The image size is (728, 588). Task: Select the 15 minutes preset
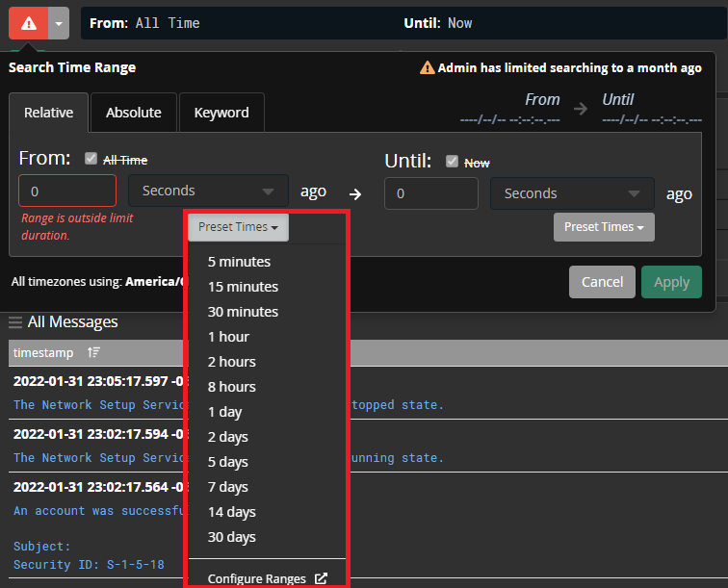click(x=244, y=287)
